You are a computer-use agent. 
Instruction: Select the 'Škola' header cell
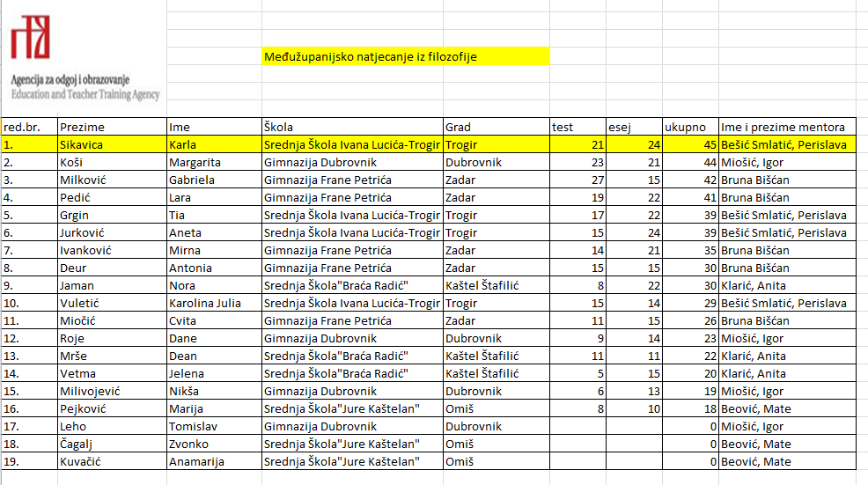coord(352,127)
